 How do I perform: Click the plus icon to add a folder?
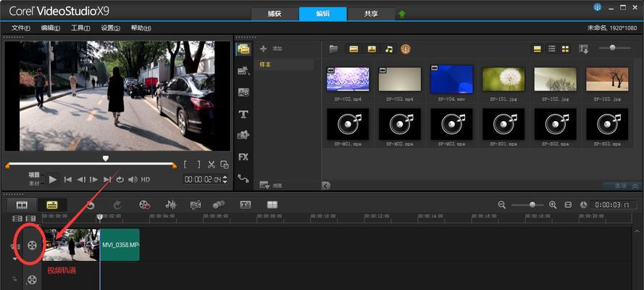(264, 49)
